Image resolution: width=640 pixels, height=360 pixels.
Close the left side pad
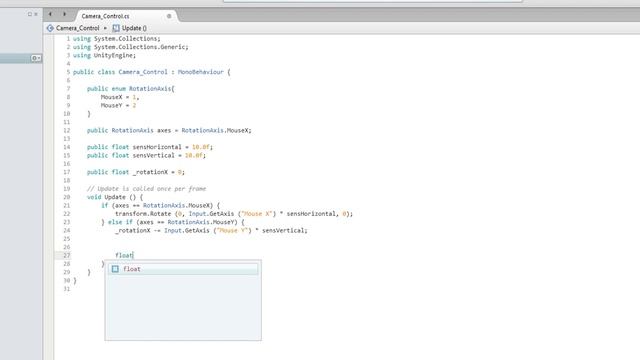(36, 14)
